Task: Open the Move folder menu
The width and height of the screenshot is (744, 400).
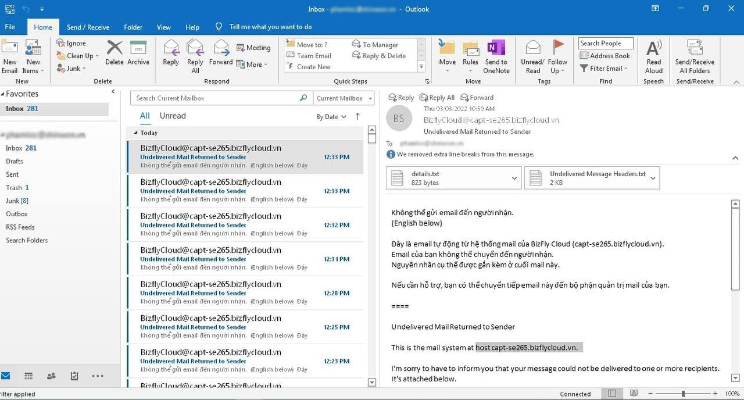Action: (x=447, y=56)
